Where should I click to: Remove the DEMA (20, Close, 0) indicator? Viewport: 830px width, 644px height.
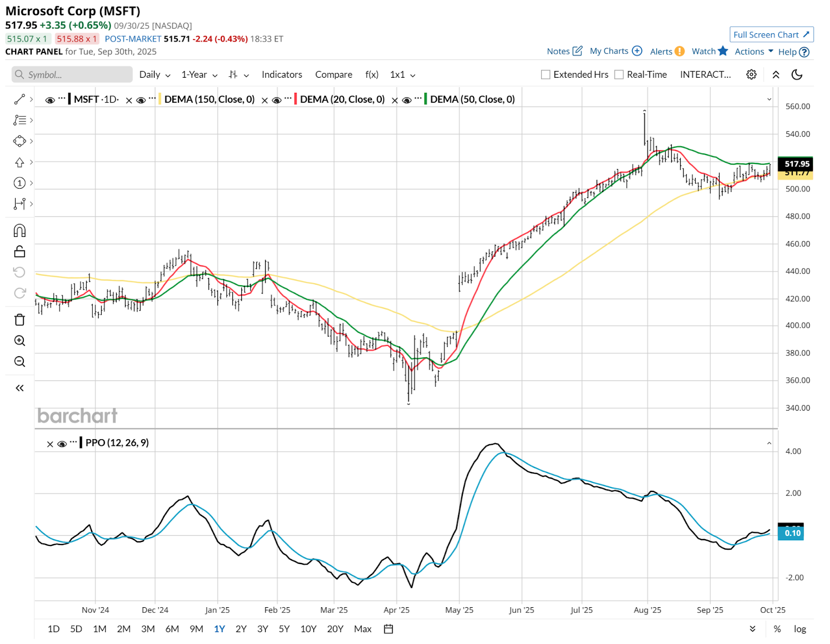pos(265,100)
